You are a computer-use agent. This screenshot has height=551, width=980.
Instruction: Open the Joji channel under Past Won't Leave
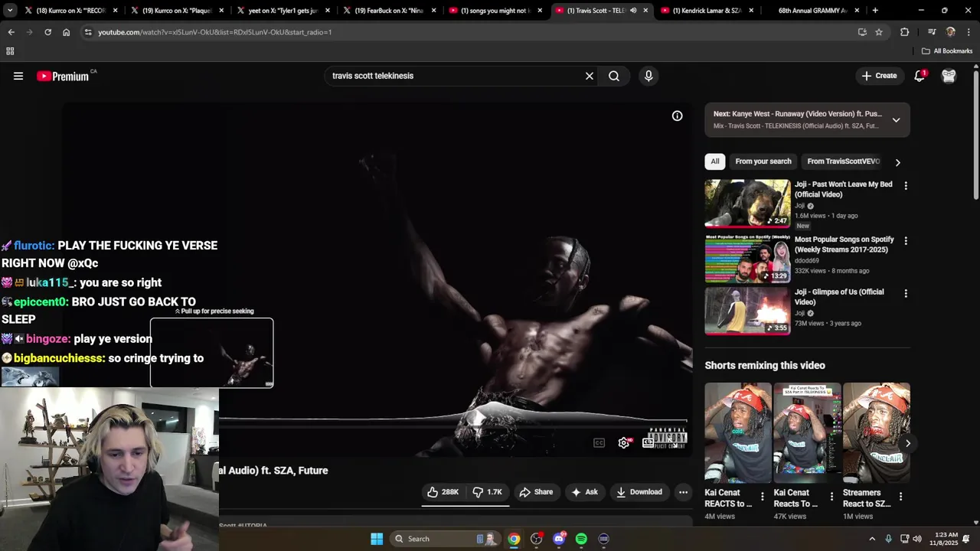point(799,206)
